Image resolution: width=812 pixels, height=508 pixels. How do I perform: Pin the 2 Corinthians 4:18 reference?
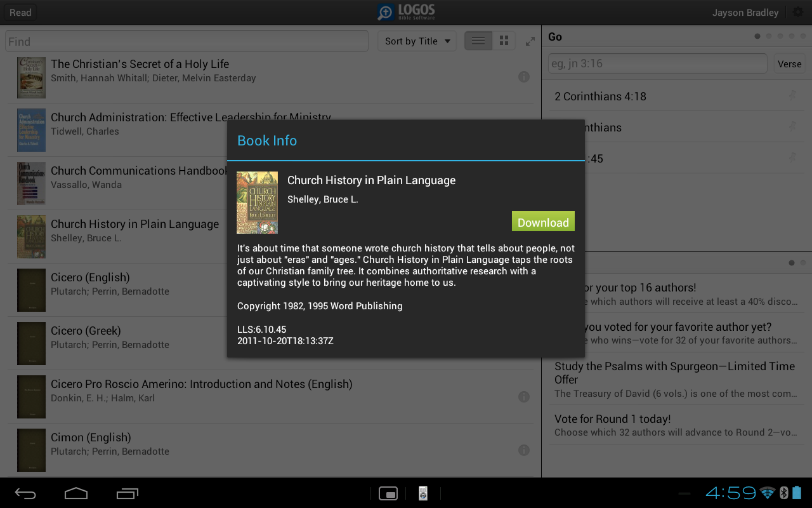[792, 95]
